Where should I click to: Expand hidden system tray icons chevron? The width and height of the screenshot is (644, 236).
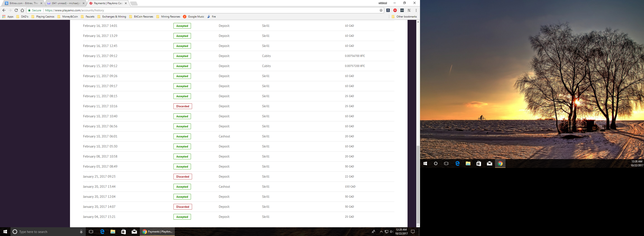(x=381, y=232)
